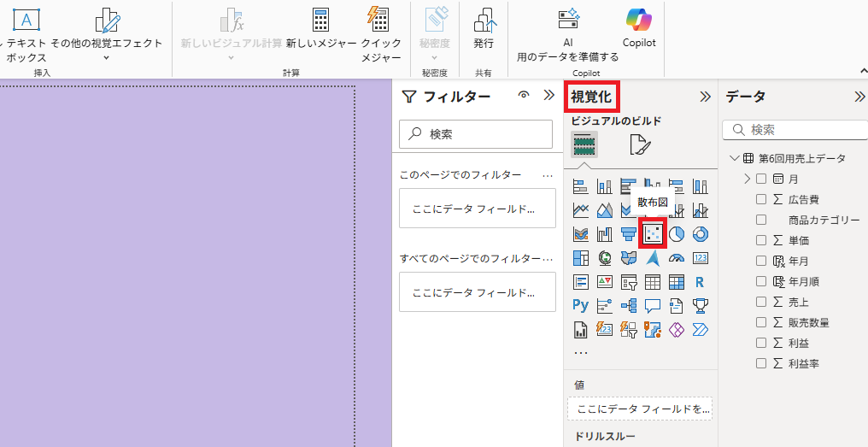Select the area chart visual

click(x=605, y=210)
